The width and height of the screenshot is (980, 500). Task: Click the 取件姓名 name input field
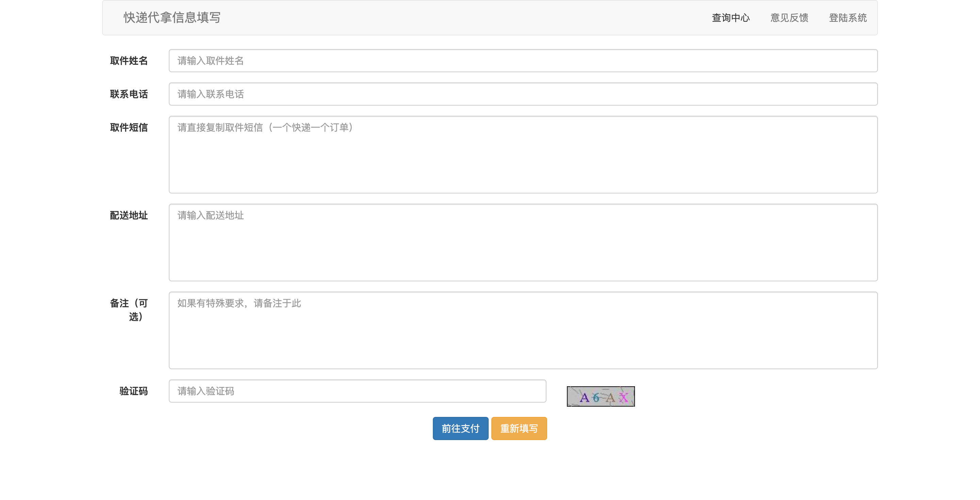(x=523, y=61)
